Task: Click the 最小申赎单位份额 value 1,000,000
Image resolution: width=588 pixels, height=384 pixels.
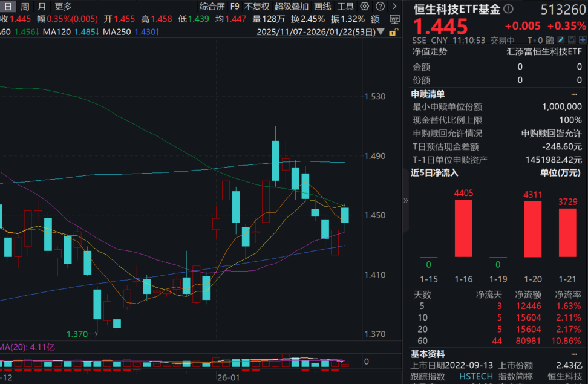Action: [x=562, y=107]
